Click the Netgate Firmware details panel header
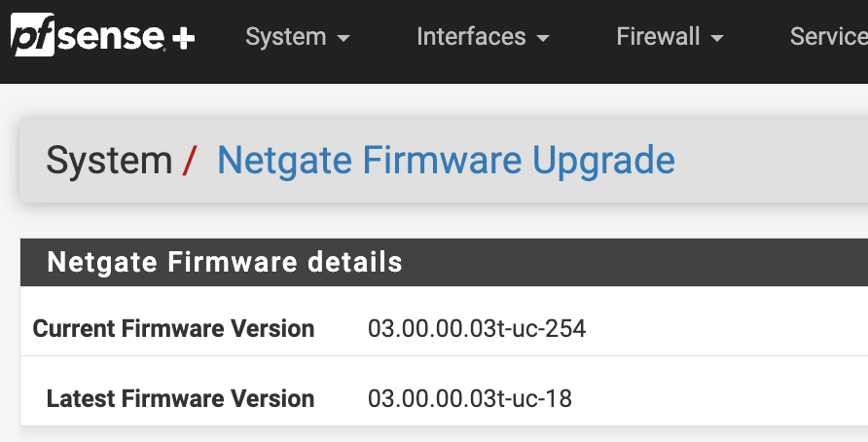Viewport: 868px width, 442px height. [224, 262]
